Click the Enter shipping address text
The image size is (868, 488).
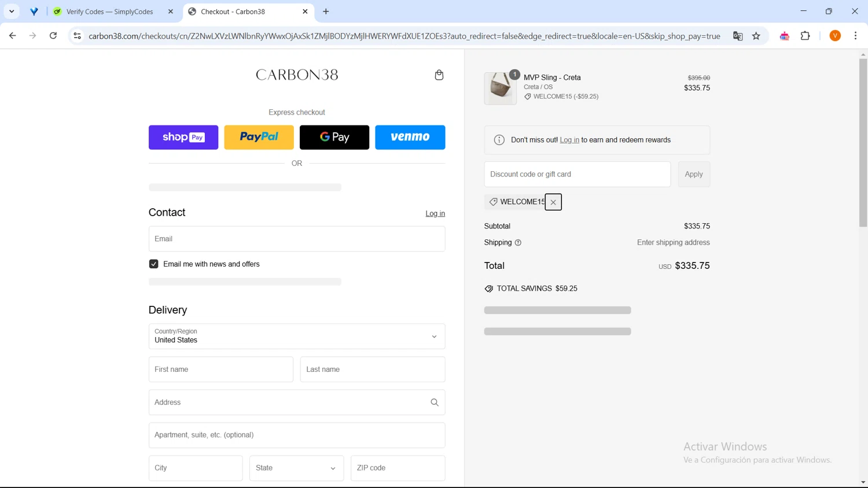674,243
